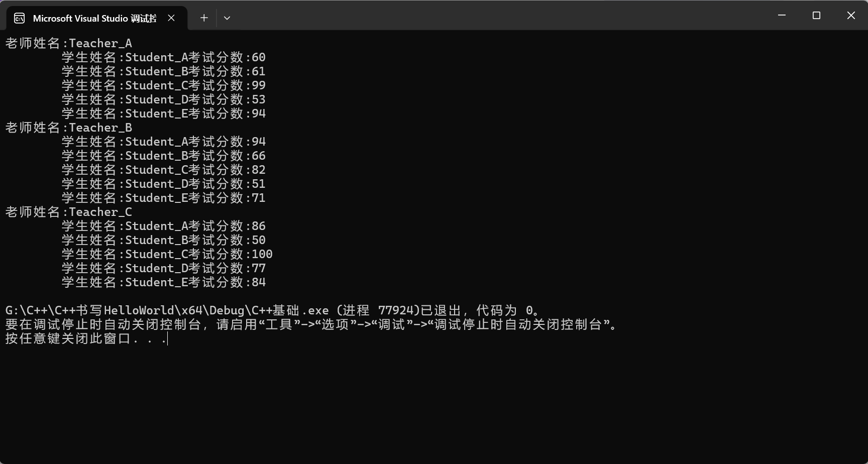
Task: Close the Microsoft Visual Studio debug tab
Action: click(171, 18)
